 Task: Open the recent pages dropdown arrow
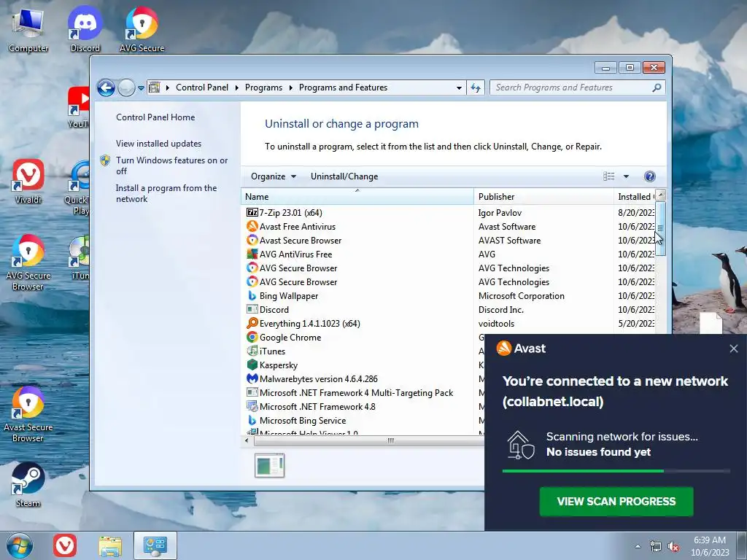(141, 88)
